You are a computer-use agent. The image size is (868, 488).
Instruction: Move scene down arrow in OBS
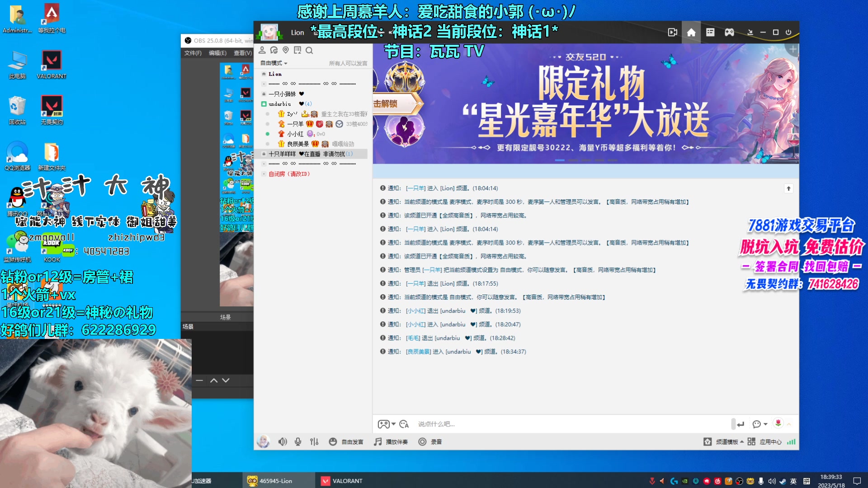click(226, 380)
